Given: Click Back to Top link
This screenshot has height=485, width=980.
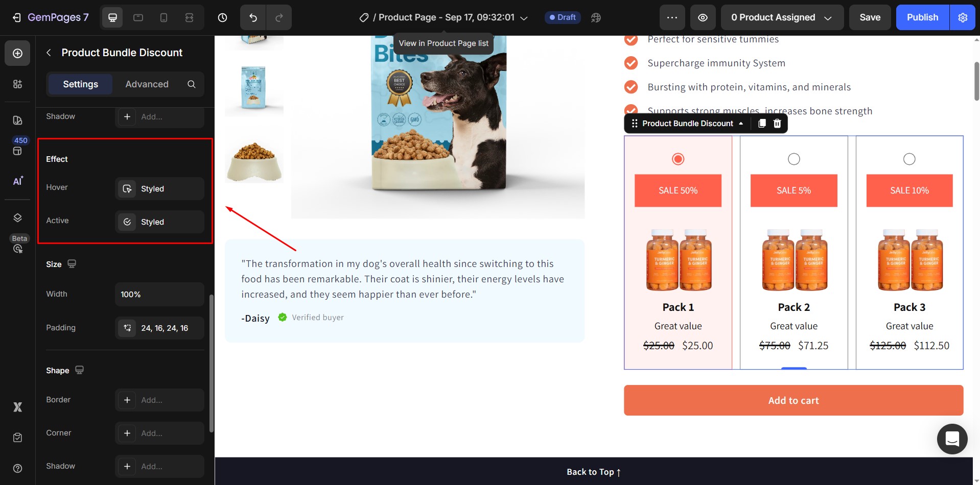Looking at the screenshot, I should (x=594, y=472).
